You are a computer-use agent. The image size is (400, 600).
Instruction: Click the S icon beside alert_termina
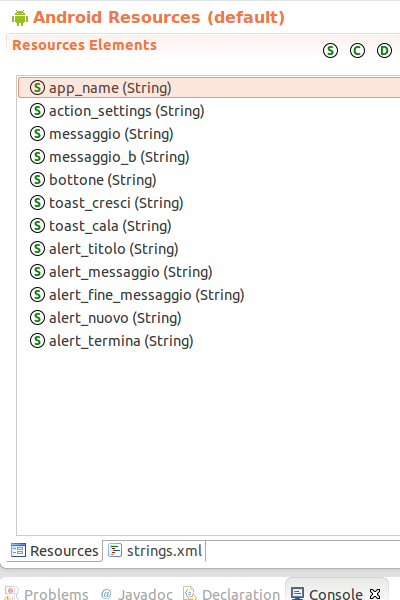tap(38, 340)
